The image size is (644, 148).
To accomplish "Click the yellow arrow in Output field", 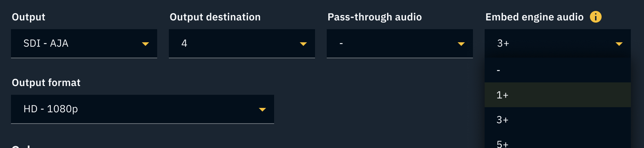I will point(145,44).
